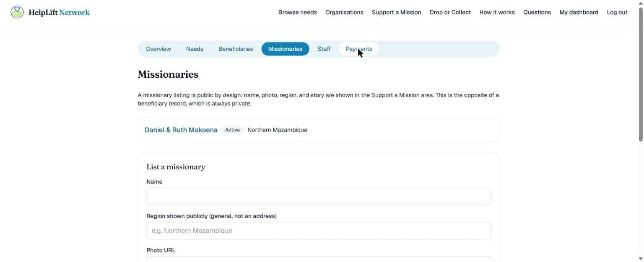The image size is (644, 262).
Task: Focus the Region shown publicly field
Action: click(x=319, y=231)
